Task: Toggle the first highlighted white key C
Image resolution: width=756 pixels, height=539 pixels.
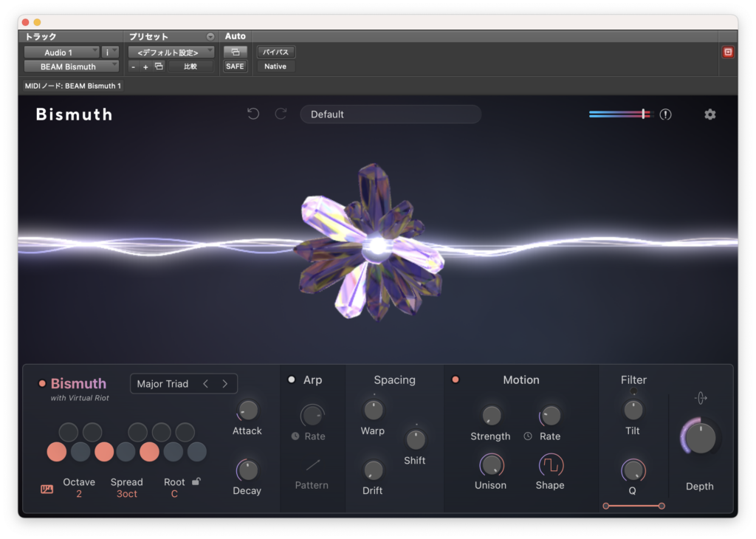Action: [x=56, y=452]
